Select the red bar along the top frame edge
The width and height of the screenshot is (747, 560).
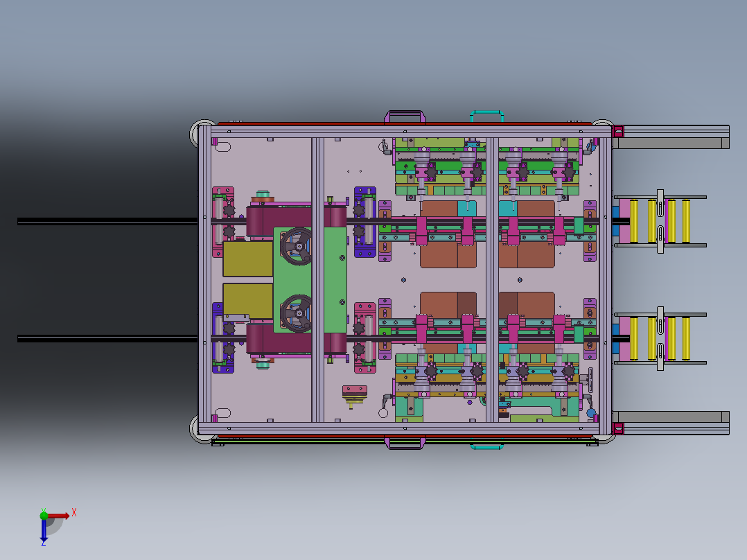(x=405, y=123)
